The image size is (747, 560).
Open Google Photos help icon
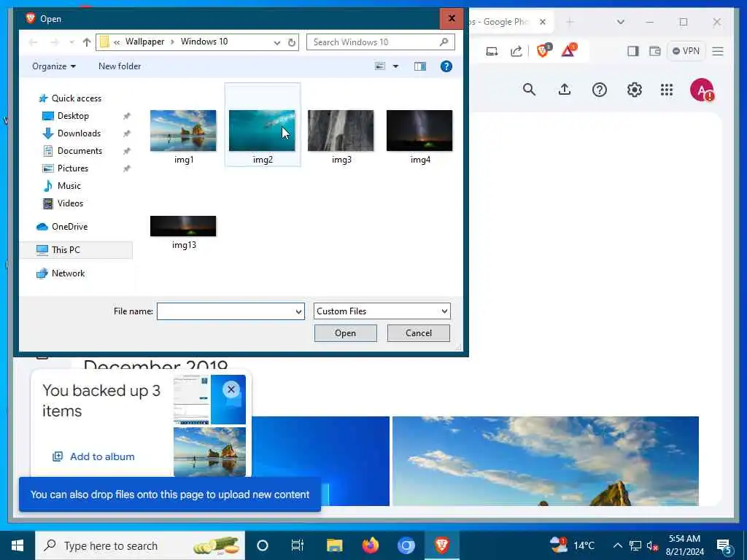(x=600, y=90)
